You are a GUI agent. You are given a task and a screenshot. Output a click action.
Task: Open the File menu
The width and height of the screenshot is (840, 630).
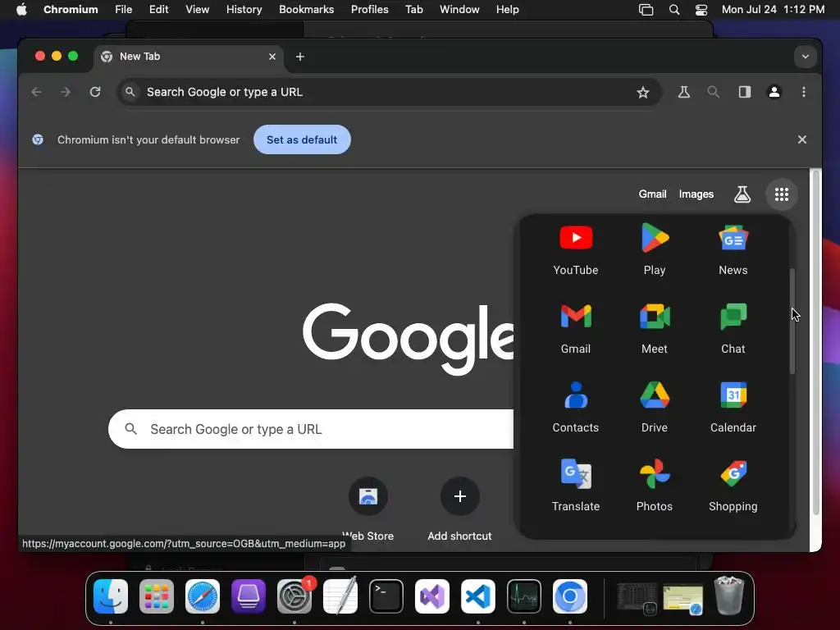123,9
